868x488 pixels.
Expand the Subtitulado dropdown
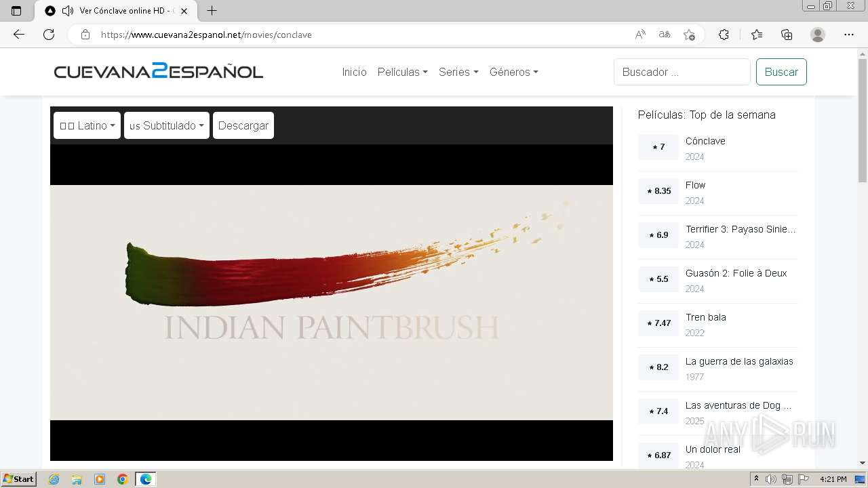coord(166,125)
